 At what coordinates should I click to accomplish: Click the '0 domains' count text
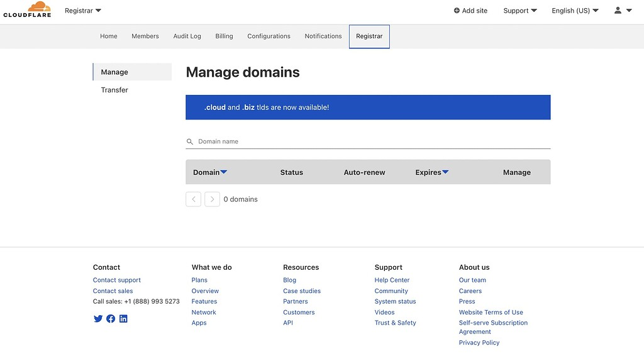point(240,199)
